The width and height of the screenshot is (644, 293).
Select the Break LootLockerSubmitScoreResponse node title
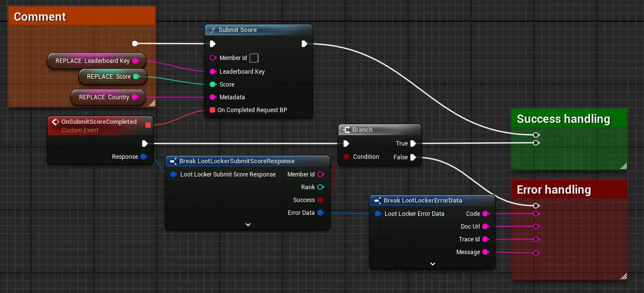[x=237, y=161]
